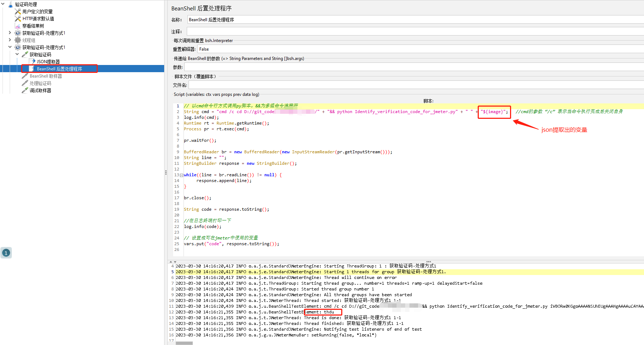Click the vars.put("code" script line
Viewport: 644px width, 345px height.
tap(231, 244)
